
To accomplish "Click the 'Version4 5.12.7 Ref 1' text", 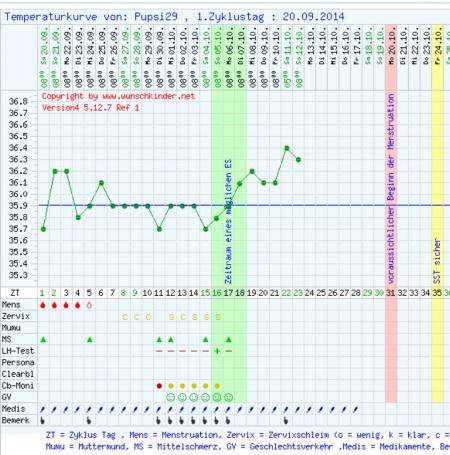I will click(91, 108).
